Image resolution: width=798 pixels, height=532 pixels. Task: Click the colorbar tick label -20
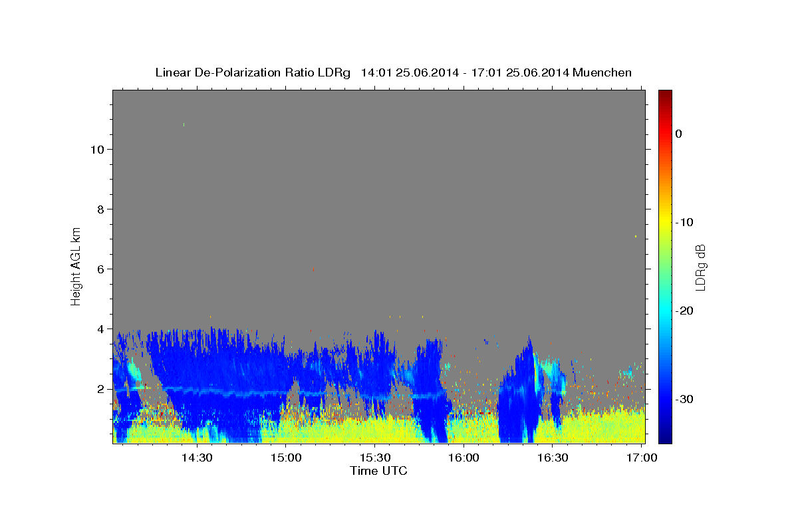pyautogui.click(x=684, y=311)
